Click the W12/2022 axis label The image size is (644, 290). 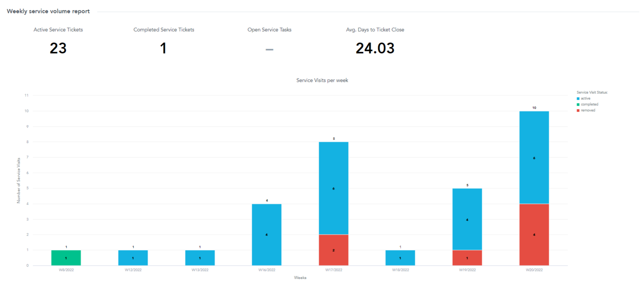click(x=133, y=270)
